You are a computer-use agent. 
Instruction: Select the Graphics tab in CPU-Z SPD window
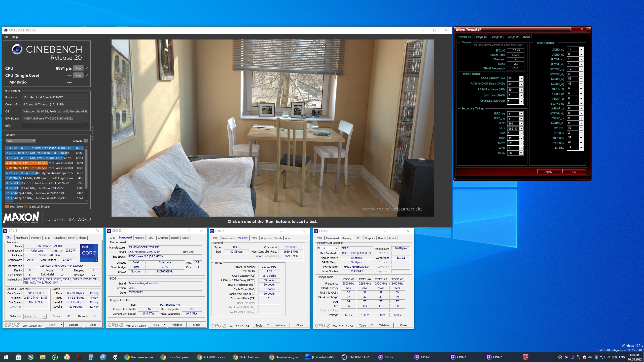pyautogui.click(x=370, y=238)
